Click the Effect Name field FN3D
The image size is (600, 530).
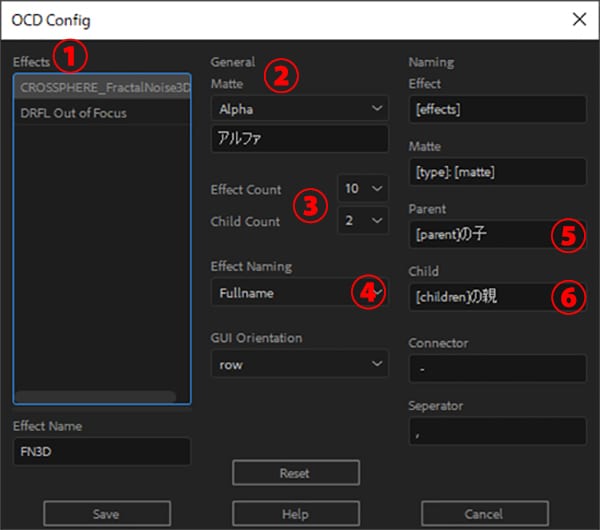[x=102, y=451]
